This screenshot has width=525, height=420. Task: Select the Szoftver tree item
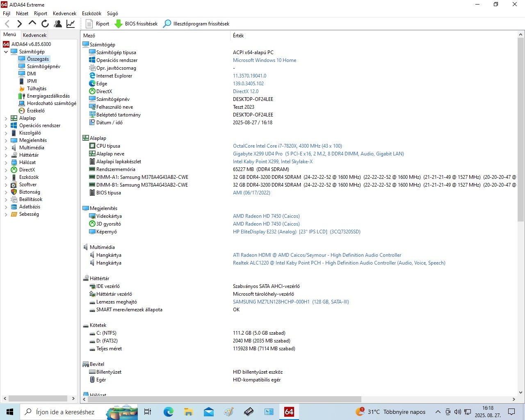(28, 185)
